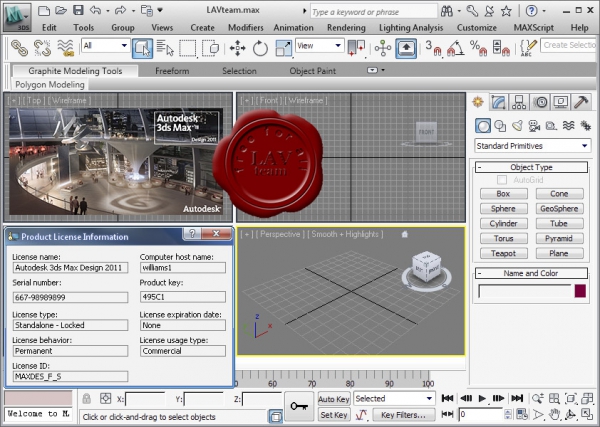Undo the last action arrow
600x427 pixels.
(x=95, y=10)
